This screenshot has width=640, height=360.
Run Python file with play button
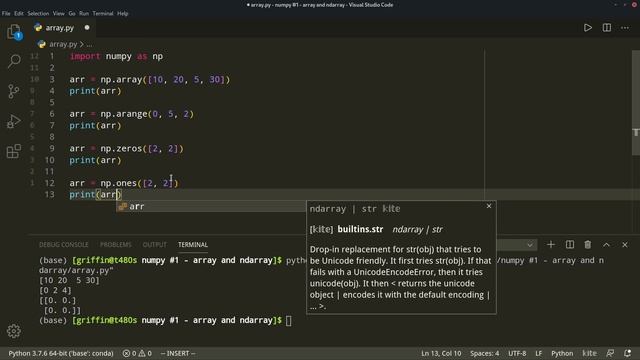(x=588, y=28)
